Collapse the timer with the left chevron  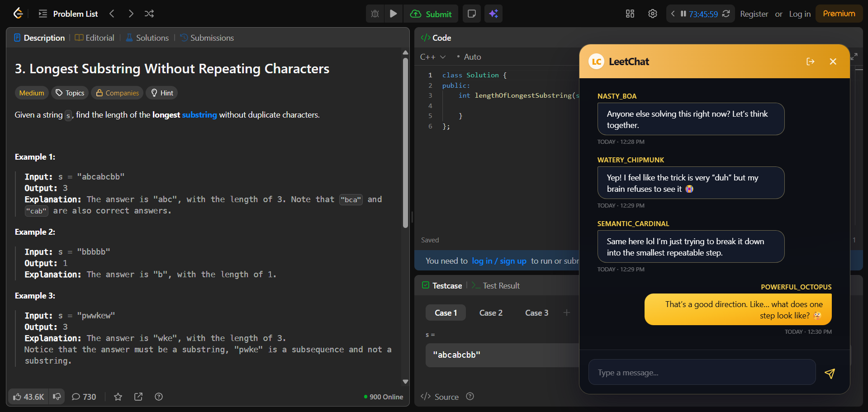[673, 14]
